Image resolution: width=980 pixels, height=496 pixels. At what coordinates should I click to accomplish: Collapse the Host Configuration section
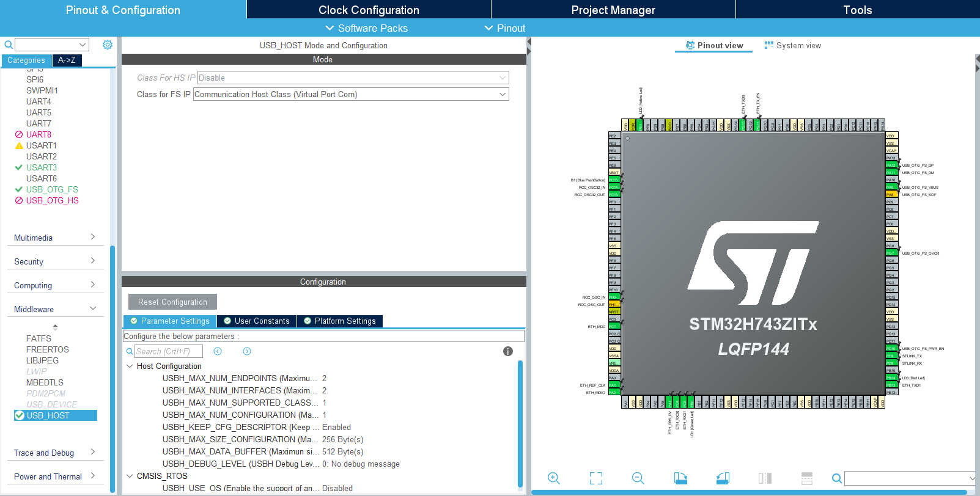tap(130, 367)
